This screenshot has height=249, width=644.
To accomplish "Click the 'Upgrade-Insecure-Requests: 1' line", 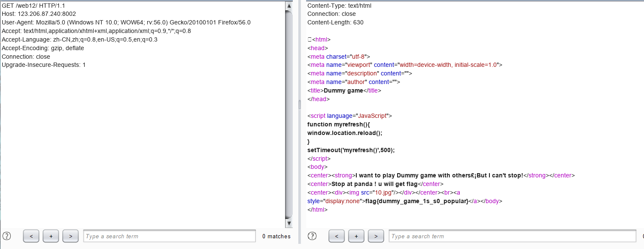I will pos(44,65).
